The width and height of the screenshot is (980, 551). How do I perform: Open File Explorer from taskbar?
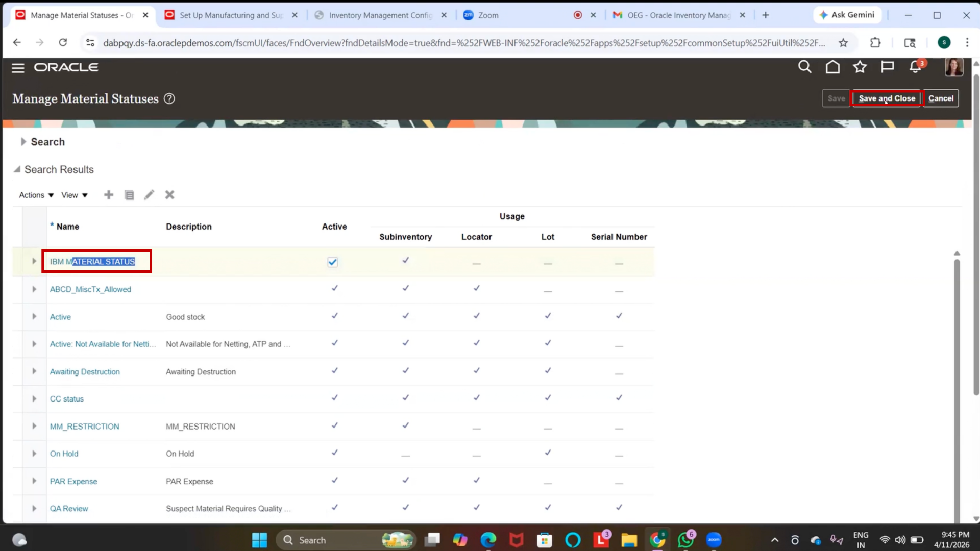tap(629, 540)
